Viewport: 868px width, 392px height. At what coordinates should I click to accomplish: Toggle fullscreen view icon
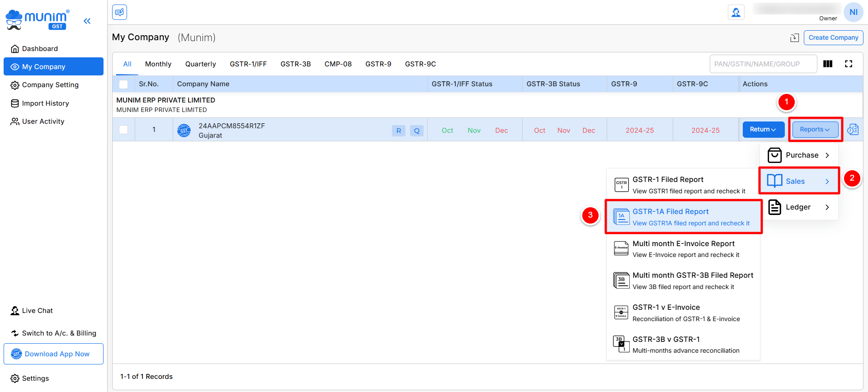click(x=848, y=64)
